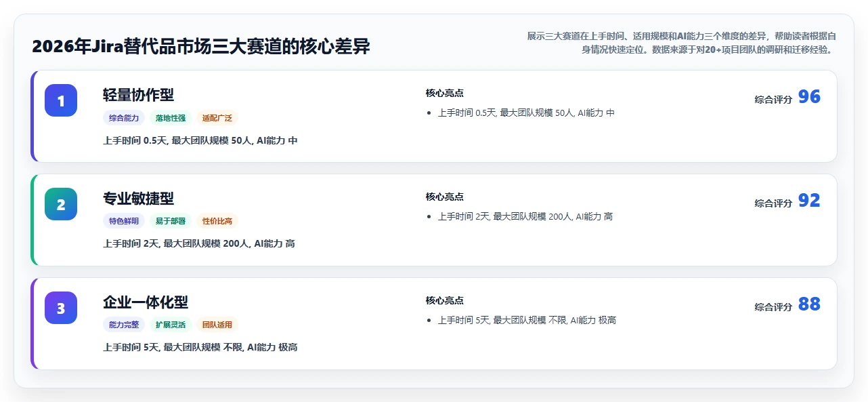Choose the 能力完整 tag

124,325
